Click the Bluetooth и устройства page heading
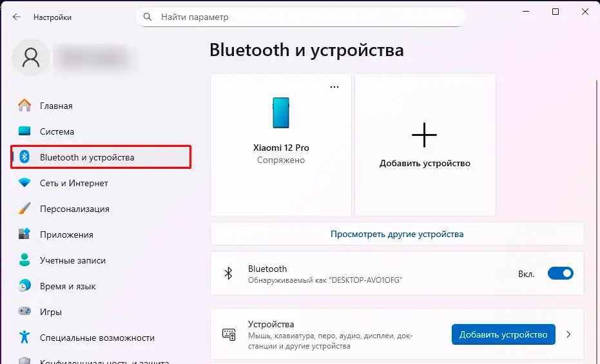This screenshot has width=600, height=364. (x=307, y=50)
